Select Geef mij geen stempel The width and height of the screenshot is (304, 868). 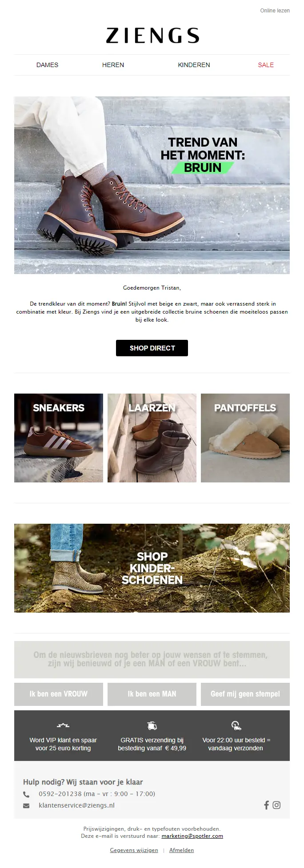pos(245,694)
